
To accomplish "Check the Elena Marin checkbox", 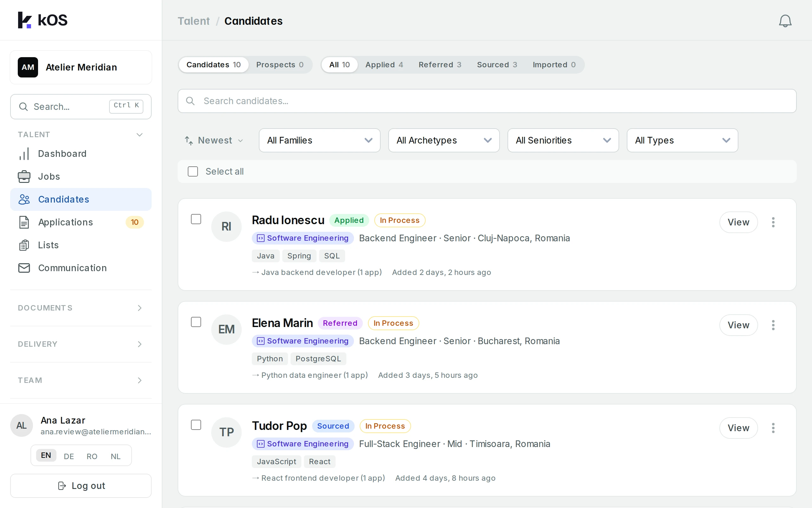I will (196, 322).
